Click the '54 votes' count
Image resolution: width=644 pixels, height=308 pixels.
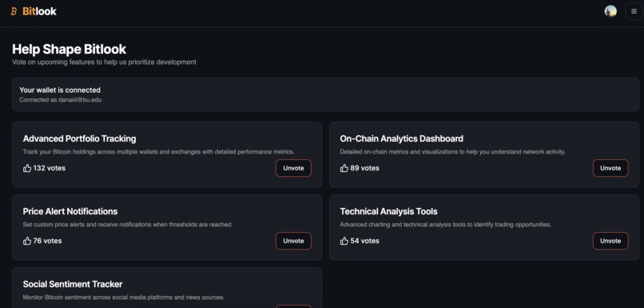364,241
